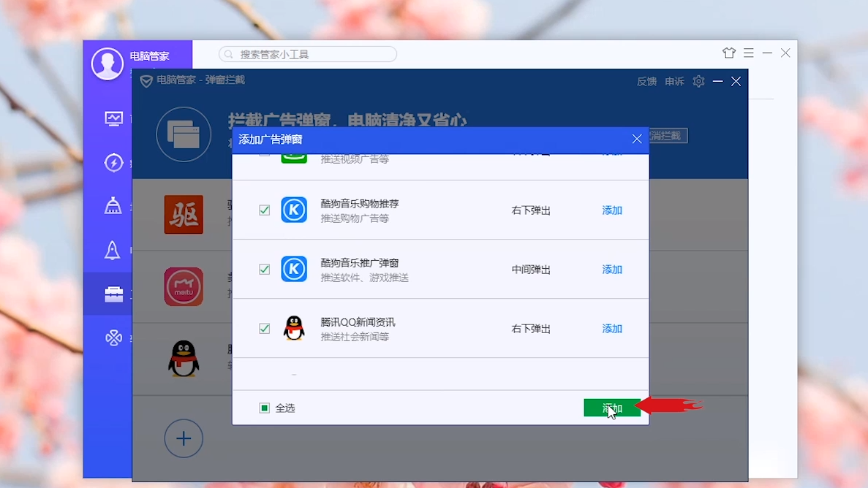Viewport: 868px width, 488px height.
Task: Uncheck the 全选 select-all checkbox
Action: (x=264, y=408)
